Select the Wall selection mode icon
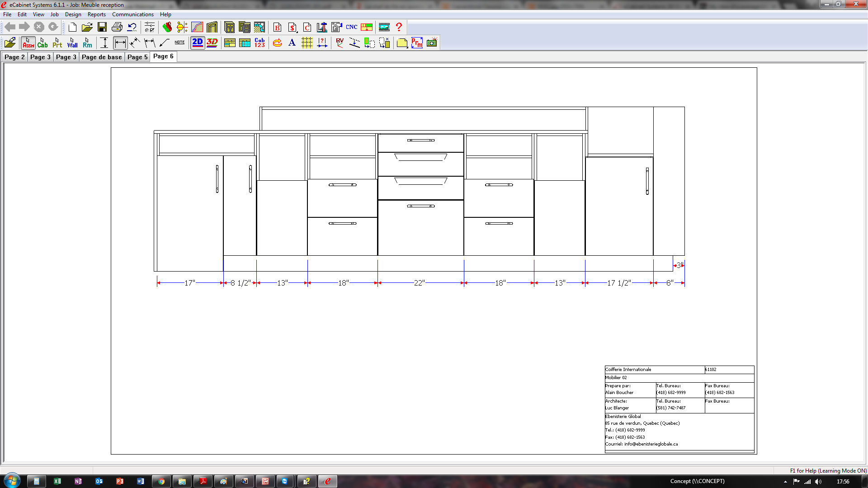The image size is (868, 488). (72, 43)
